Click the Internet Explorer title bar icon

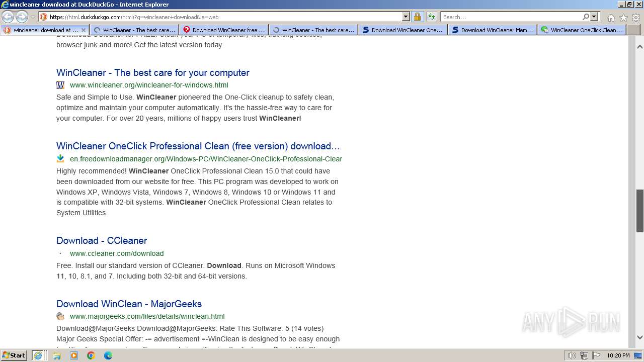(5, 5)
